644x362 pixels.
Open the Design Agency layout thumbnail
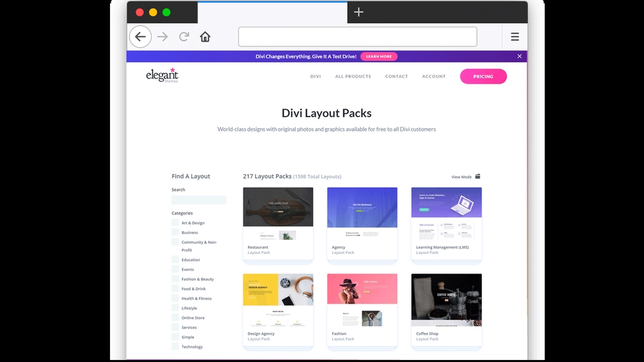(x=278, y=301)
